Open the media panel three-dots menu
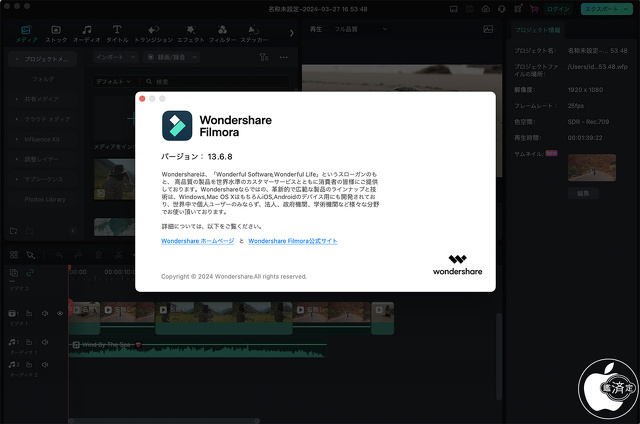This screenshot has width=640, height=424. pos(284,58)
